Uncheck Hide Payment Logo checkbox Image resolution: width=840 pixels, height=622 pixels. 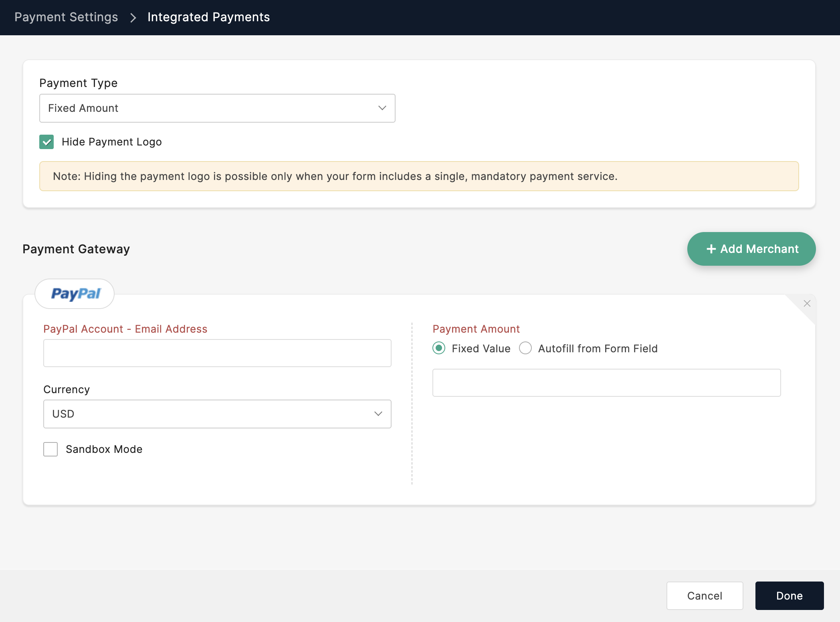pyautogui.click(x=46, y=142)
